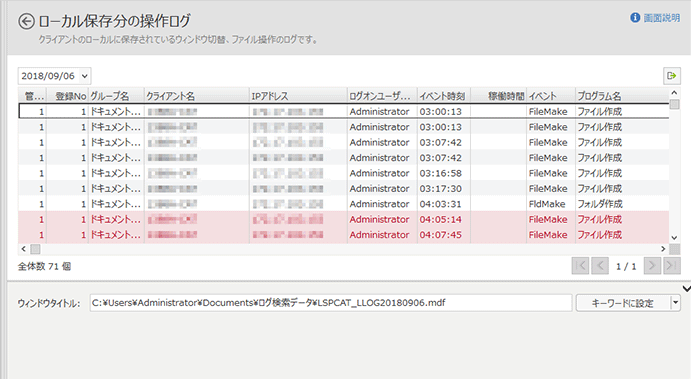Click the horizontal scrollbar left arrow
Viewport: 691px width, 379px height.
[24, 249]
